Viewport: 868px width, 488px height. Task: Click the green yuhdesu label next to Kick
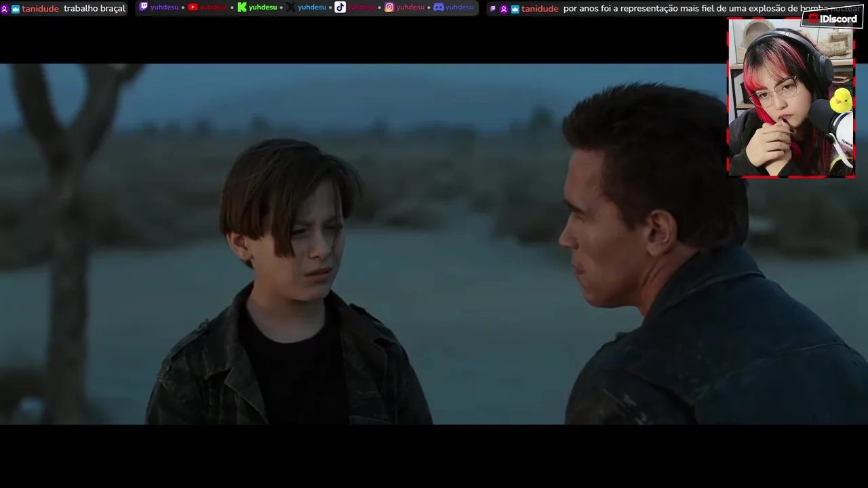click(263, 7)
